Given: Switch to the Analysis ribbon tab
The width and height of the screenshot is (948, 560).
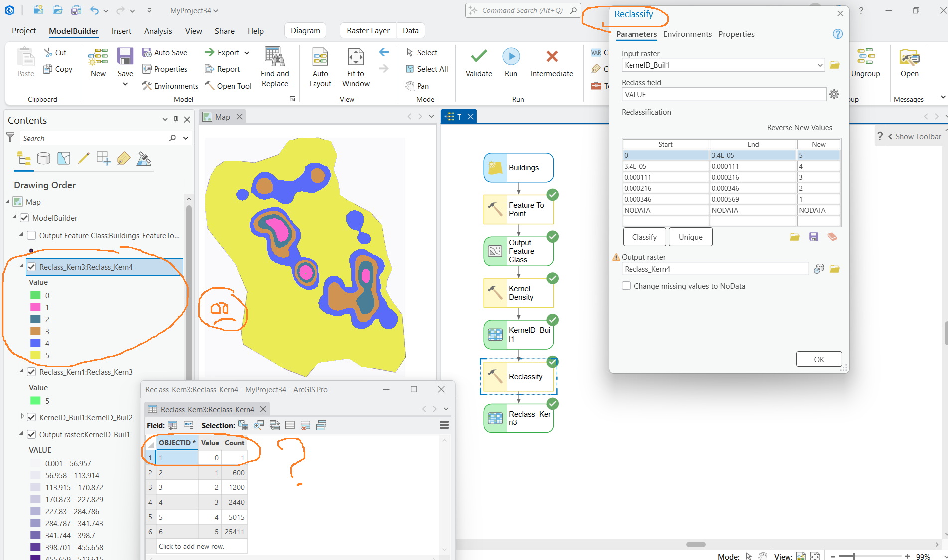Looking at the screenshot, I should [x=158, y=31].
